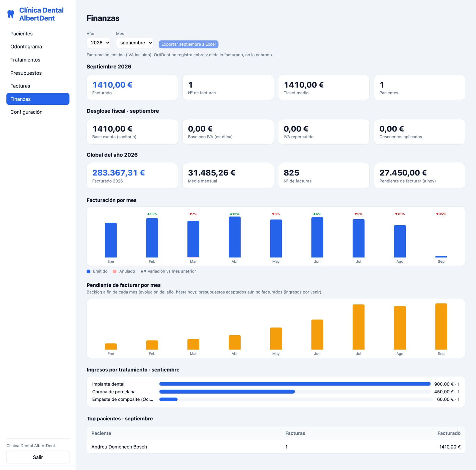476x470 pixels.
Task: Navigate to Presupuestos
Action: point(38,73)
